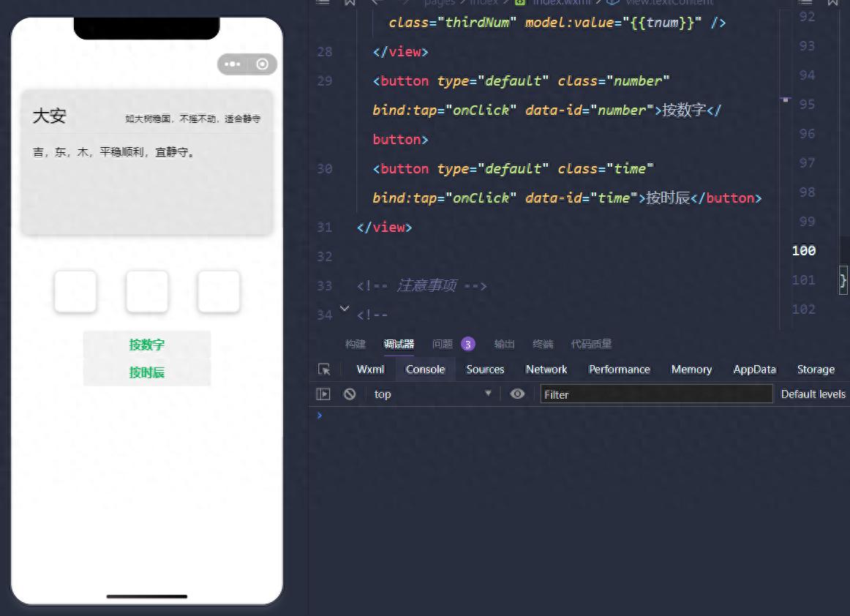Click the text 如大树稳固，不摇不动，适合静守
The image size is (850, 616).
tap(193, 119)
